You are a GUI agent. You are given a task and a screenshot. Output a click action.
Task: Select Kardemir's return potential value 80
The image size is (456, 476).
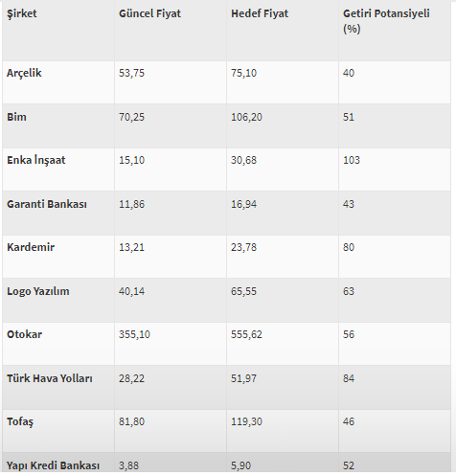349,247
